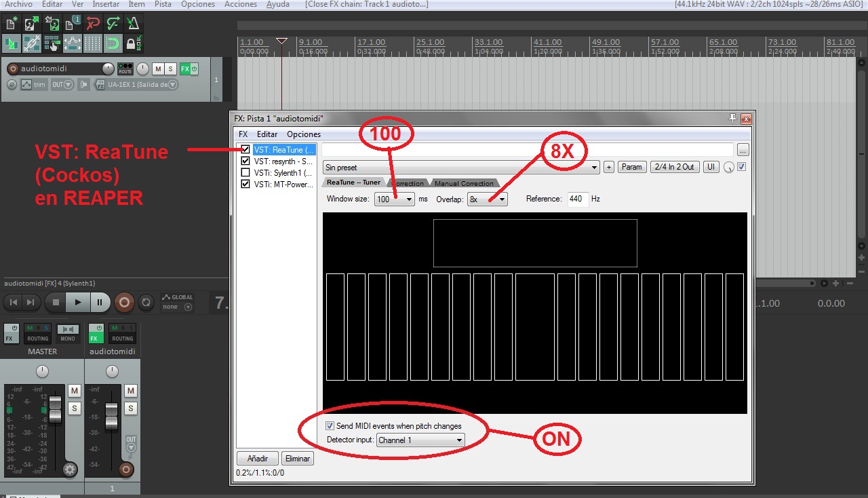Click the Open Project disk icon
The image size is (868, 498).
click(31, 24)
